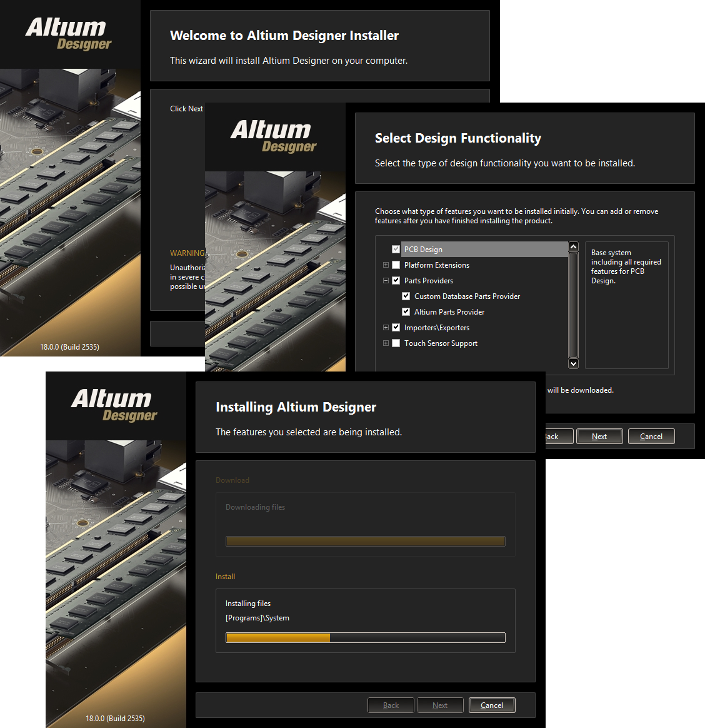The height and width of the screenshot is (728, 705).
Task: Collapse the Parts Providers tree node
Action: click(x=386, y=281)
